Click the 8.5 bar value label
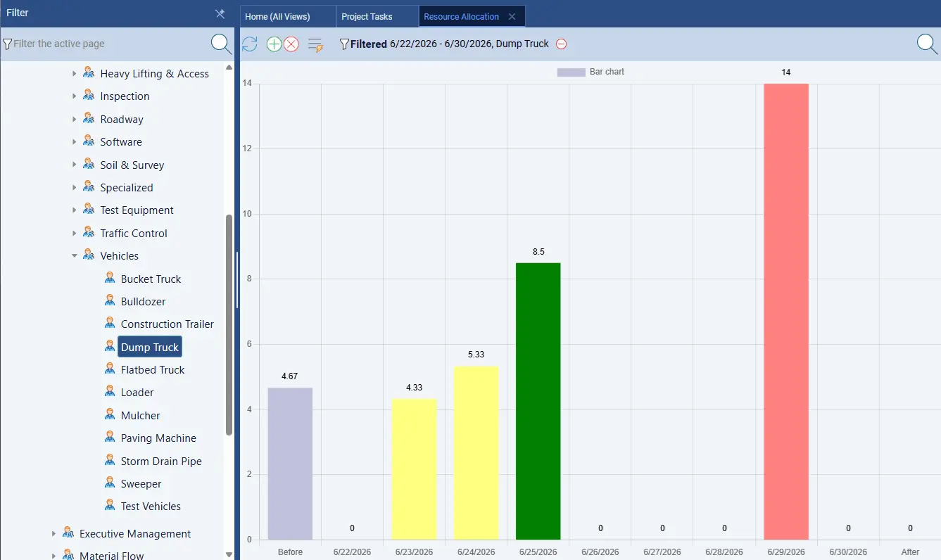The image size is (941, 560). pyautogui.click(x=538, y=251)
